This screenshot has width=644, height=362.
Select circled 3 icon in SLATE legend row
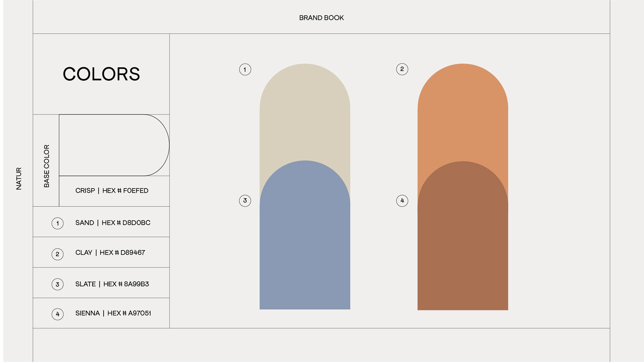coord(57,284)
